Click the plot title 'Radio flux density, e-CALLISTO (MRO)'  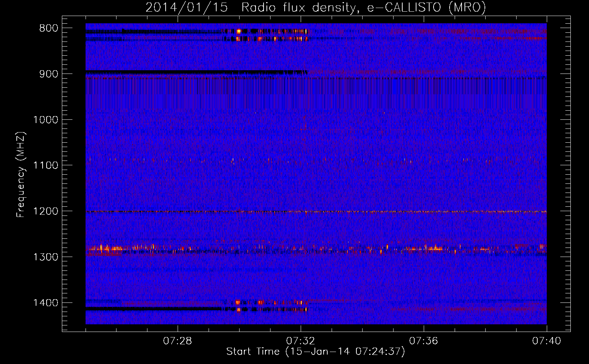point(364,7)
